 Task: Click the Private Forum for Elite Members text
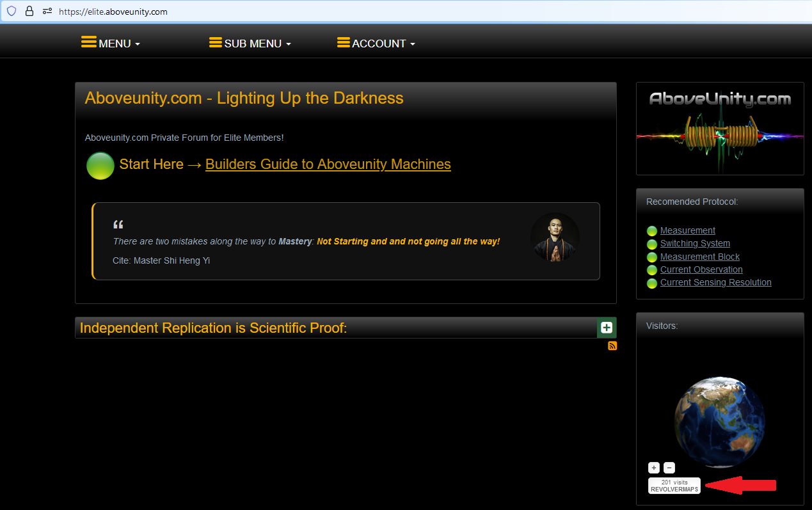coord(184,138)
